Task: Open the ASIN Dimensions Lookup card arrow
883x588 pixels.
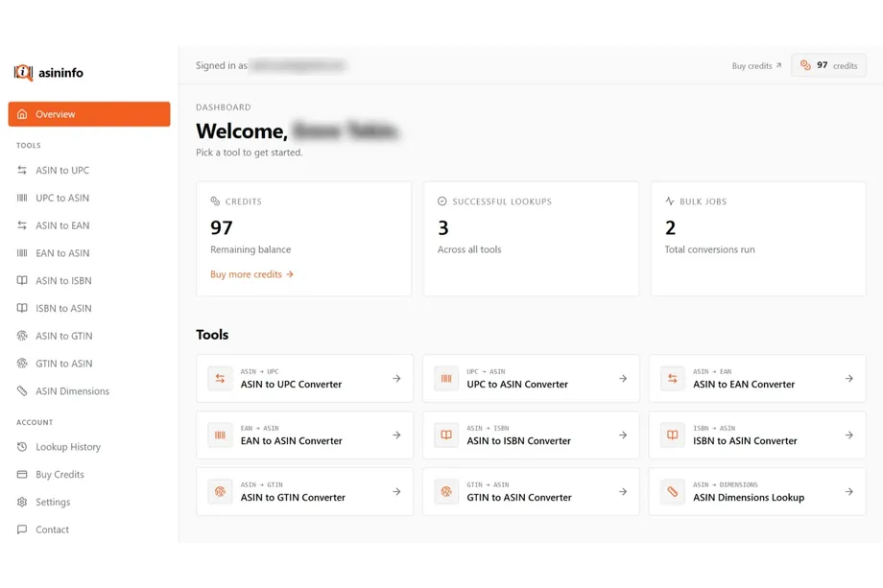Action: pos(848,492)
